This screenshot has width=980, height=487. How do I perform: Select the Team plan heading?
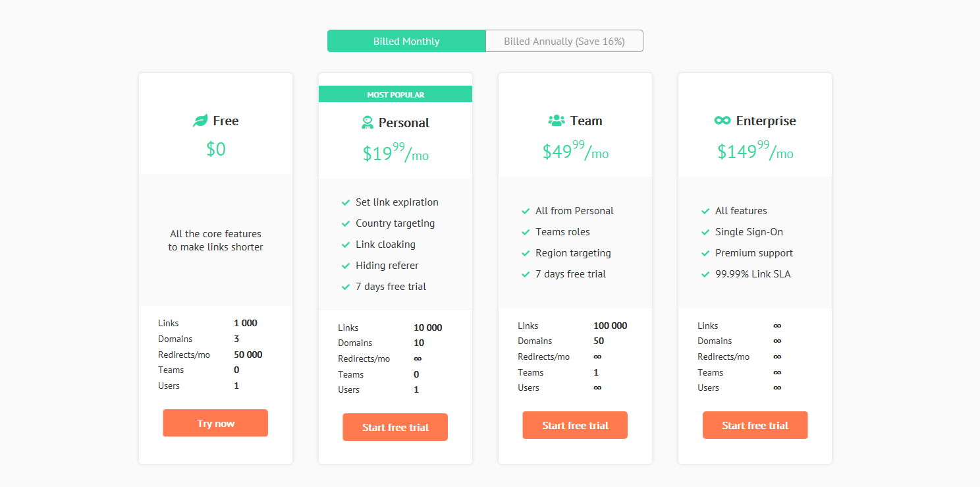585,121
